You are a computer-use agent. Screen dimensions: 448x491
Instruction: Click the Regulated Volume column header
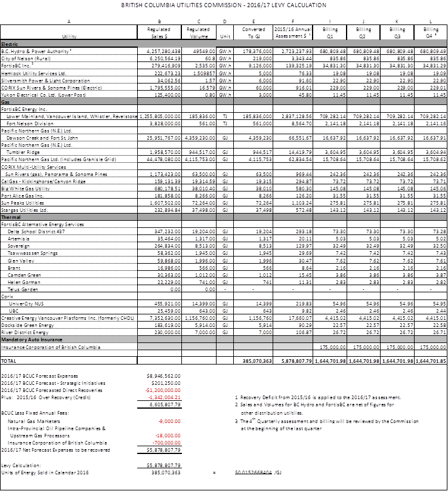pos(199,33)
